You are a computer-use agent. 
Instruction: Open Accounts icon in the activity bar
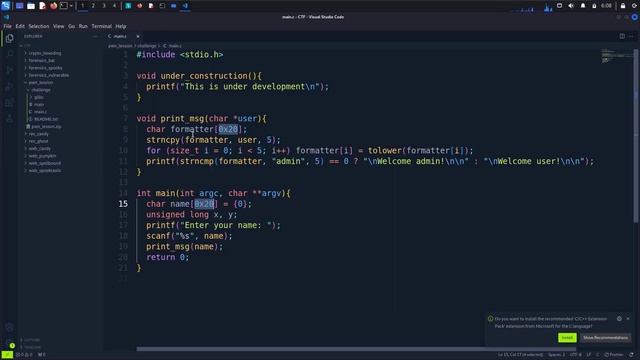click(9, 327)
